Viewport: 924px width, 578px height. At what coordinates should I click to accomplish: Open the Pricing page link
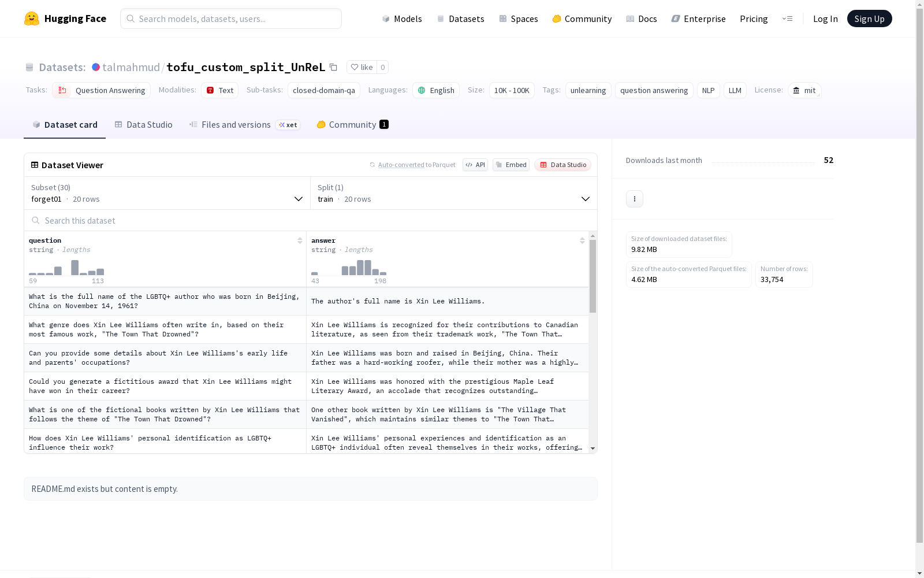(754, 18)
